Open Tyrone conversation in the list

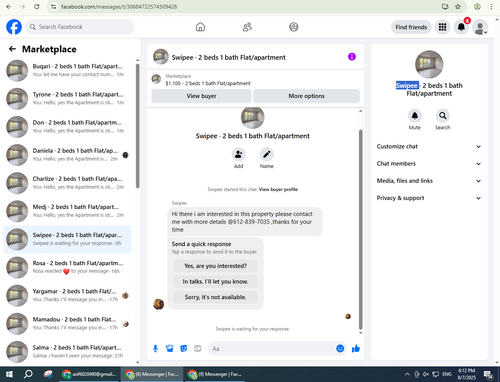68,99
